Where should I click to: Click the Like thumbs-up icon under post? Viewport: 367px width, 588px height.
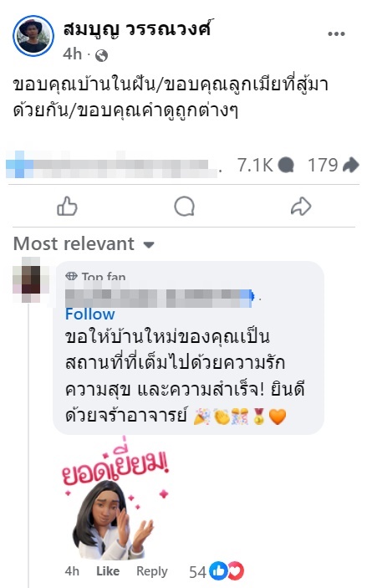[67, 207]
